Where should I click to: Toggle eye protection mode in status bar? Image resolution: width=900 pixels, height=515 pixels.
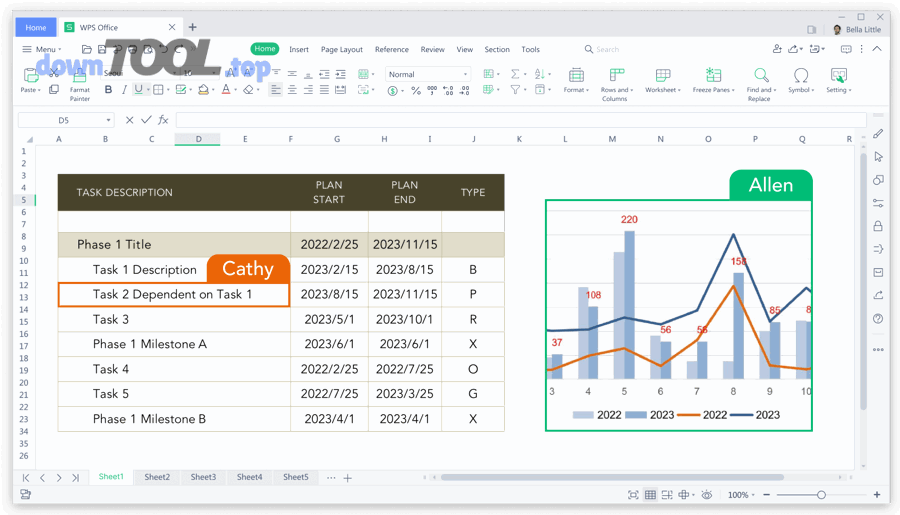[707, 495]
